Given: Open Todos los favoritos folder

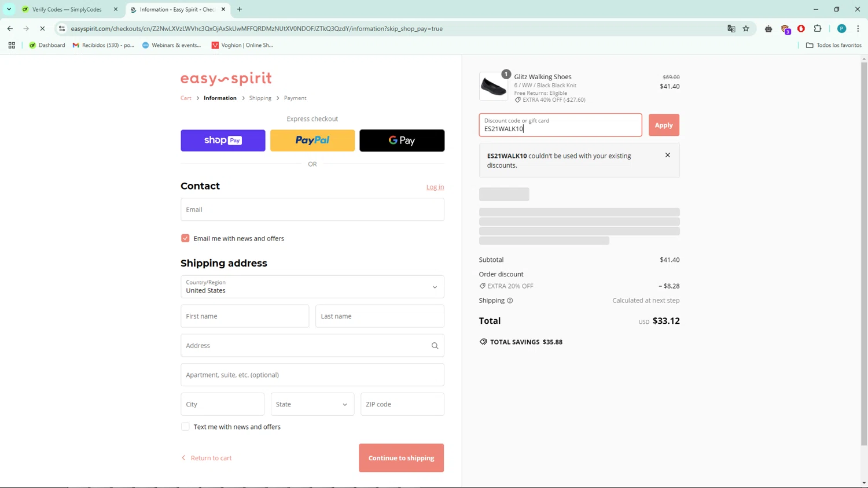Looking at the screenshot, I should pyautogui.click(x=834, y=45).
